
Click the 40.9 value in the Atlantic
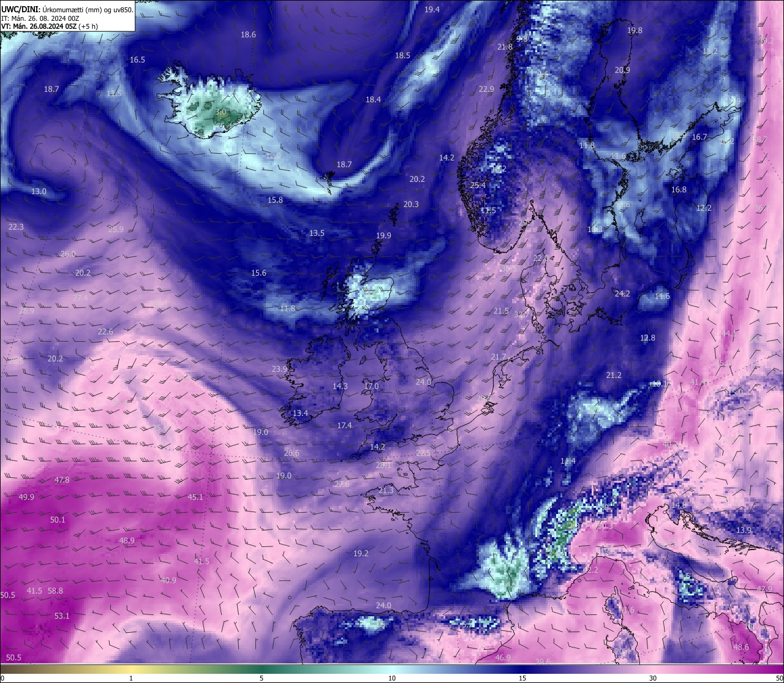(169, 581)
